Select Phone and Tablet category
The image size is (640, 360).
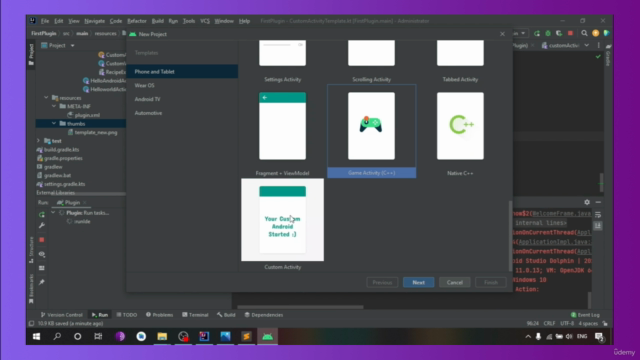(182, 71)
